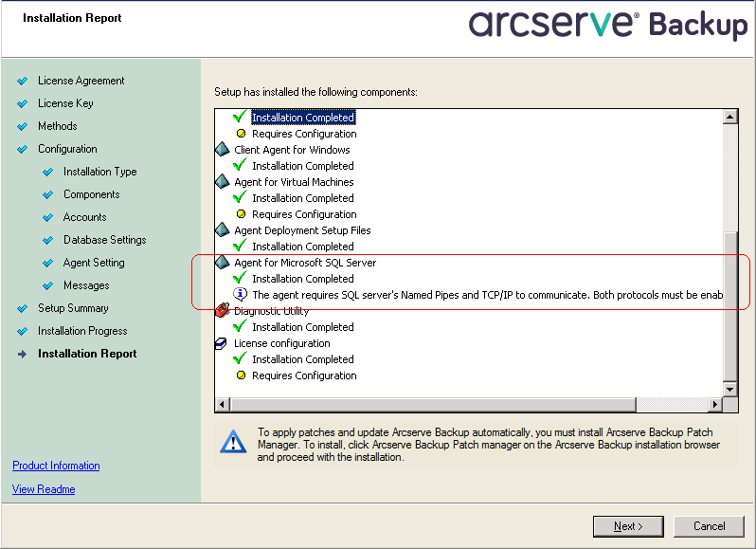Click the Agent for Microsoft SQL Server icon

pyautogui.click(x=223, y=262)
